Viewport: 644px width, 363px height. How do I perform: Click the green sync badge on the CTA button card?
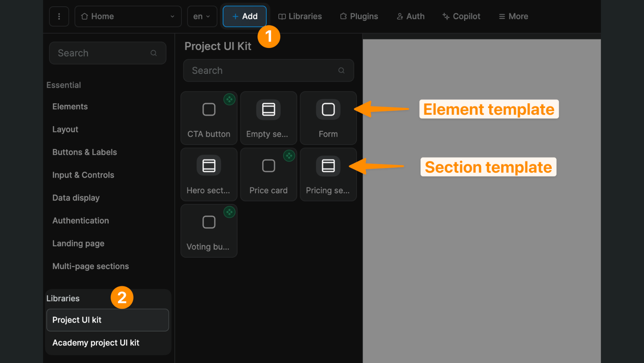[229, 99]
